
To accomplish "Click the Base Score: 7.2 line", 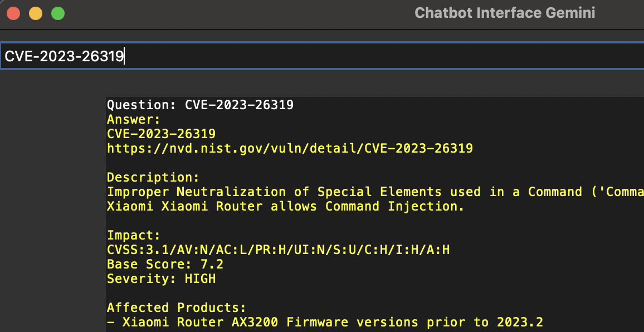I will (165, 264).
